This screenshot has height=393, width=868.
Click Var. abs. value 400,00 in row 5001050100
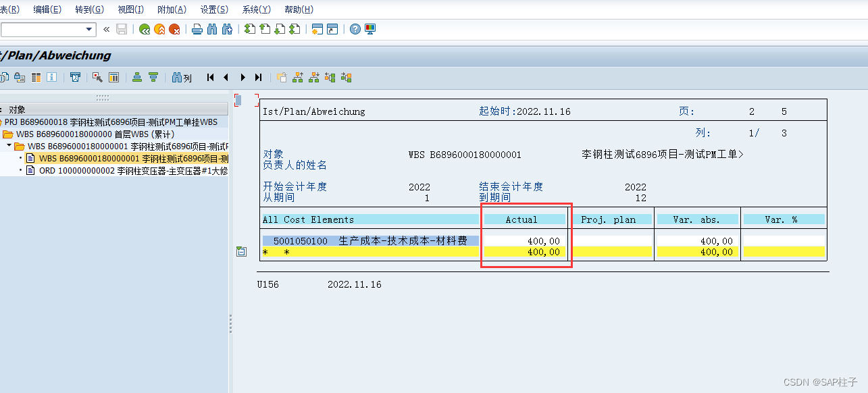(717, 240)
